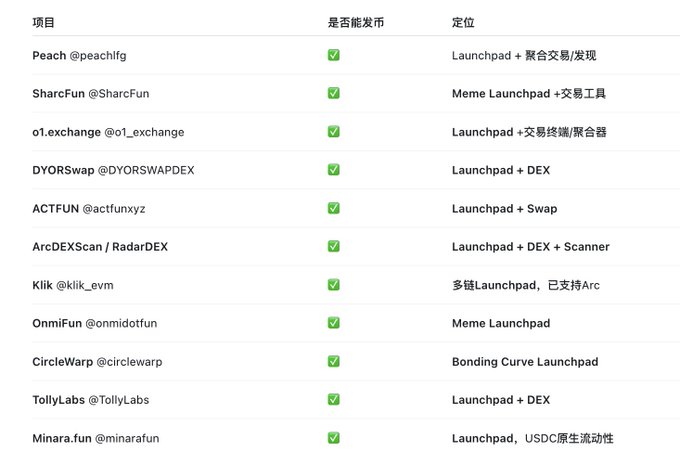Click the green checkmark in ArcDEXScan row
This screenshot has width=680, height=465.
click(x=333, y=246)
